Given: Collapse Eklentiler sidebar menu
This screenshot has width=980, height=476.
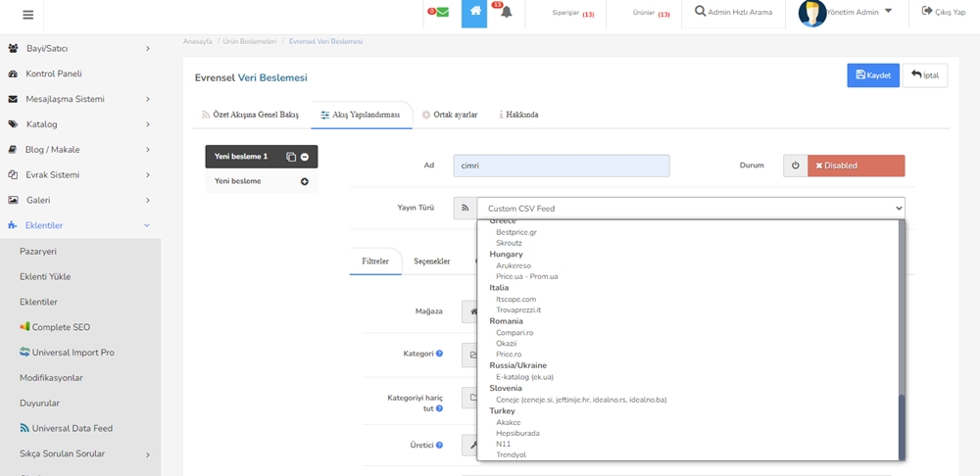Looking at the screenshot, I should [80, 225].
